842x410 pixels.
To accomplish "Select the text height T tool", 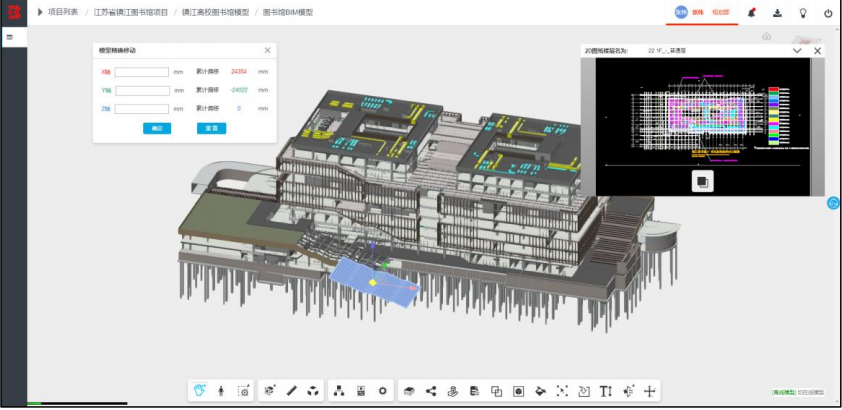I will click(x=606, y=391).
